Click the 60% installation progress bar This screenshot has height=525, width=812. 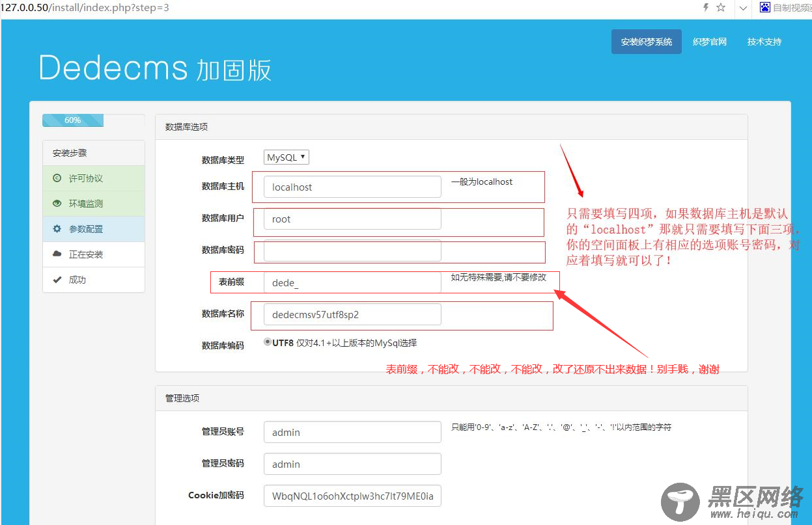coord(72,120)
